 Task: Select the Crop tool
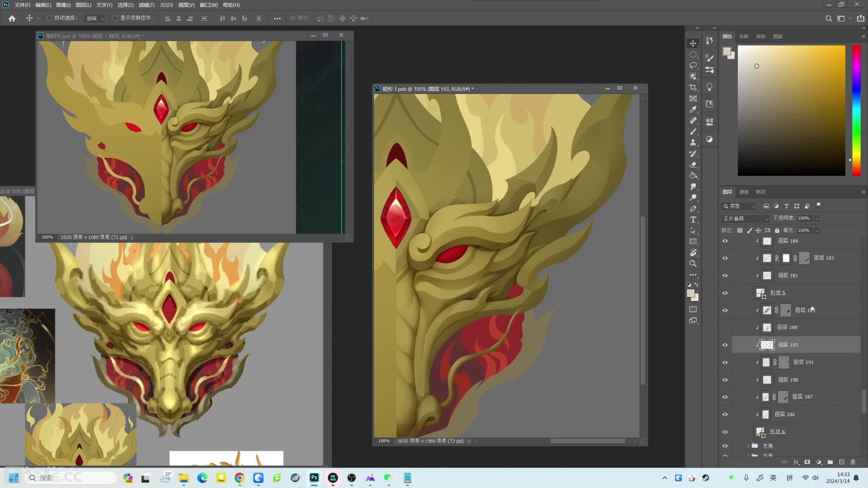693,87
